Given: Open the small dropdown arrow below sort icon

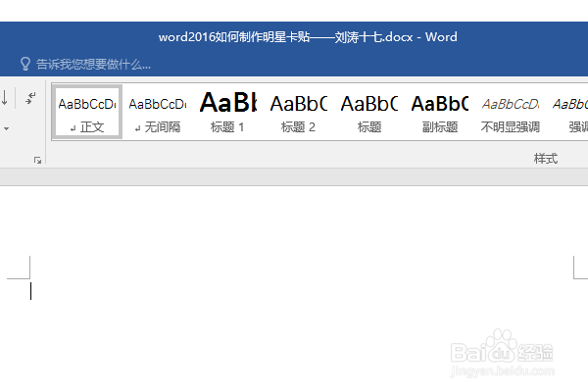Looking at the screenshot, I should pos(7,128).
